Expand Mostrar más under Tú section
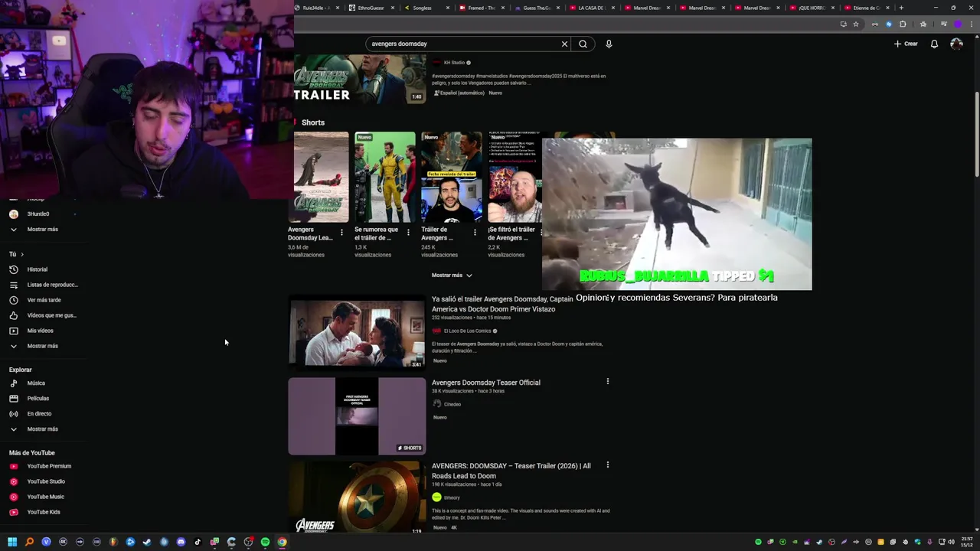 point(43,346)
